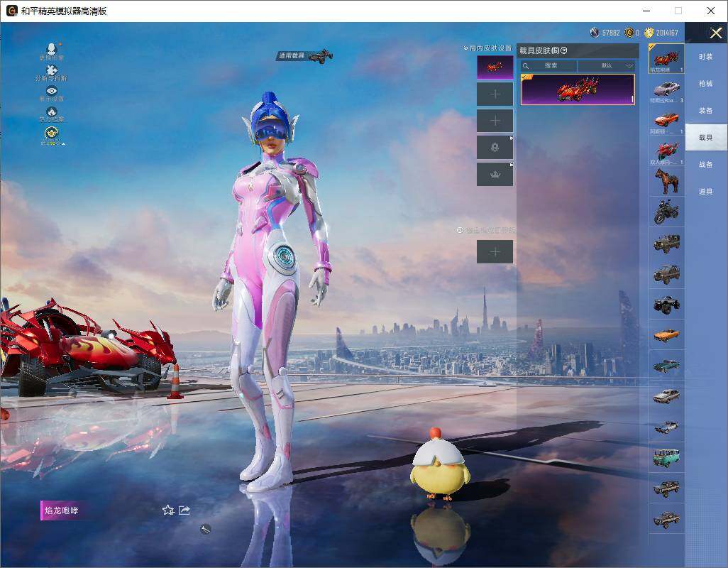Switch to the 时装 outfit tab
This screenshot has width=728, height=568.
(706, 57)
